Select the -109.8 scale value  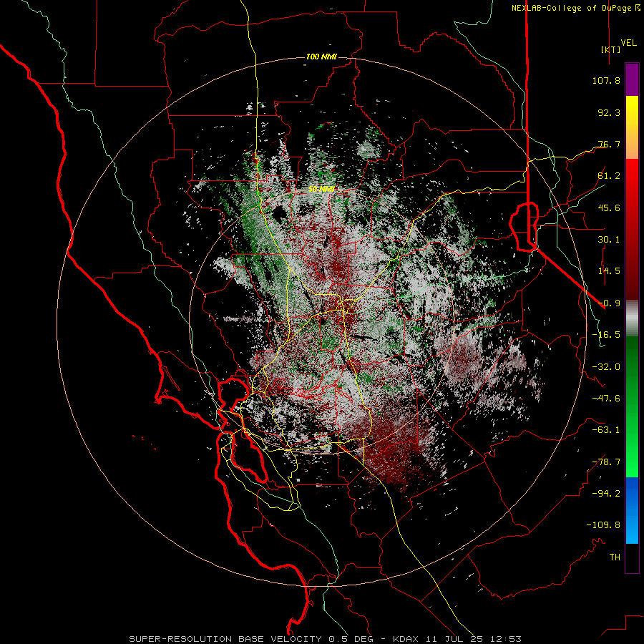[603, 525]
